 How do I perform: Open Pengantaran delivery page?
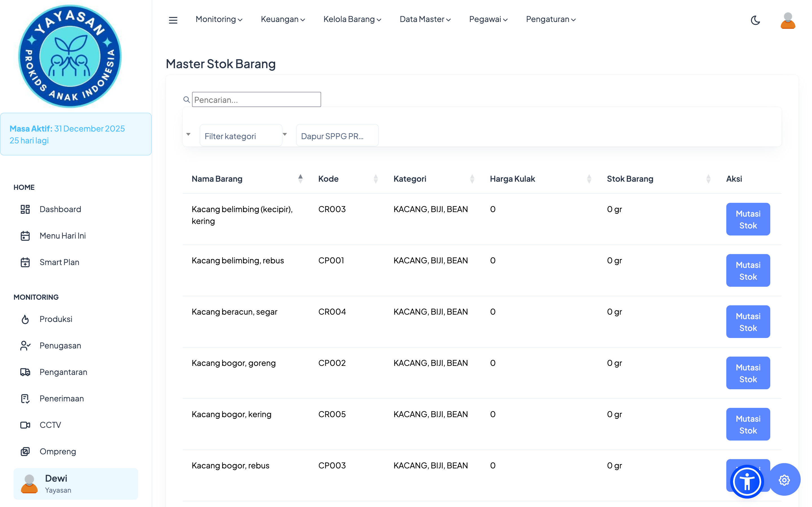click(x=63, y=372)
